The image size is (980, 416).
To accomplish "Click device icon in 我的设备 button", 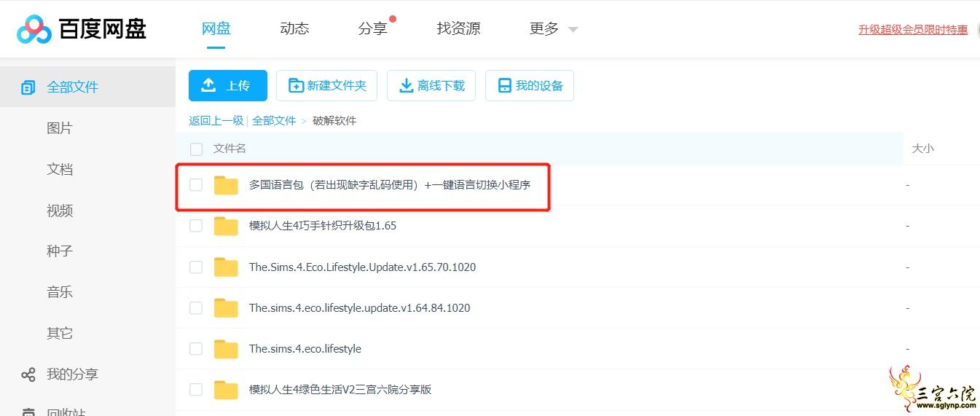I will (x=504, y=86).
